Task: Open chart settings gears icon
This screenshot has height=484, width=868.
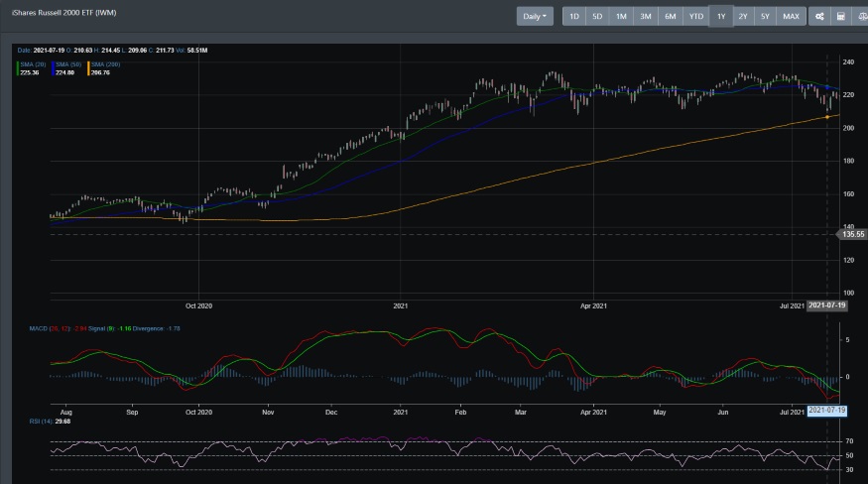Action: click(819, 16)
